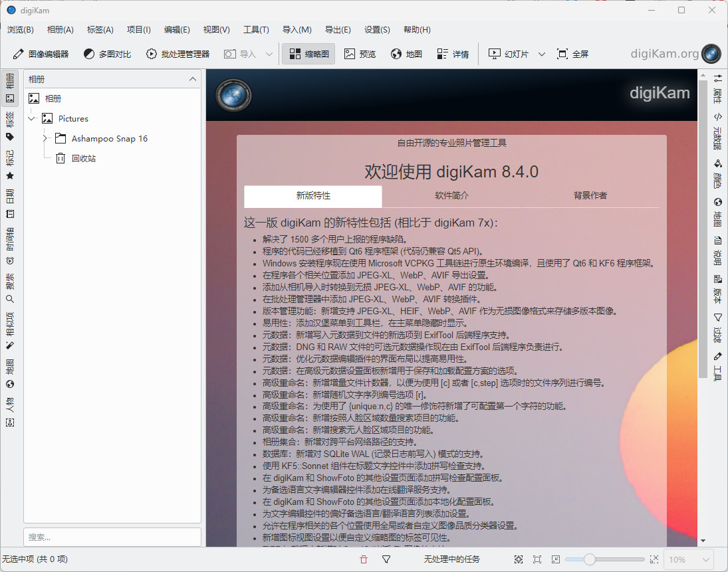728x572 pixels.
Task: Open the 幻灯片 dropdown arrow
Action: coord(542,54)
